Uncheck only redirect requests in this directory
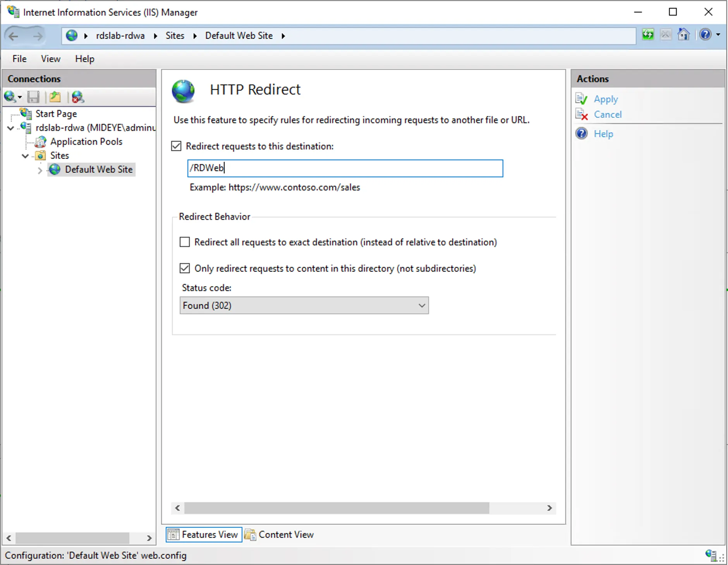Viewport: 728px width, 565px height. pyautogui.click(x=184, y=268)
